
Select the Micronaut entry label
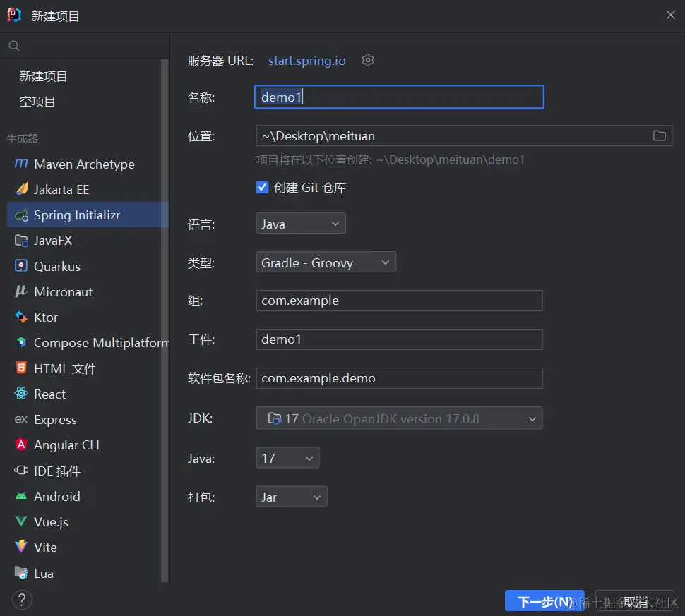[x=64, y=292]
